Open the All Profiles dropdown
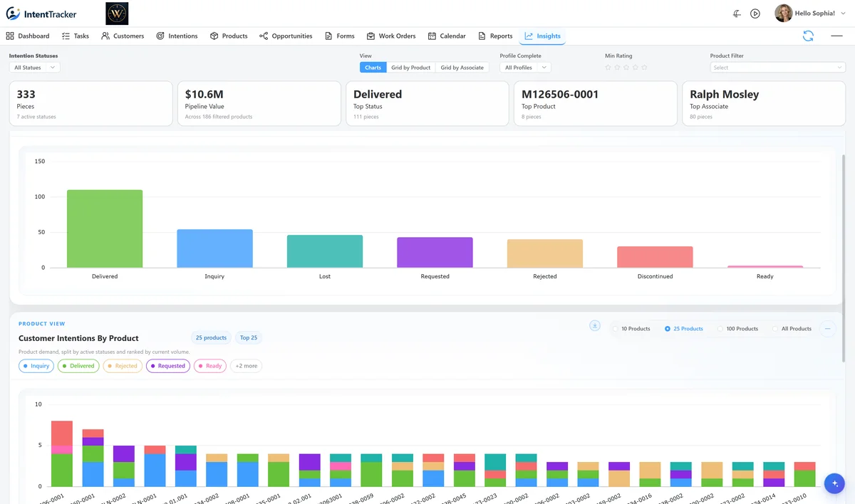The height and width of the screenshot is (504, 855). pos(525,68)
